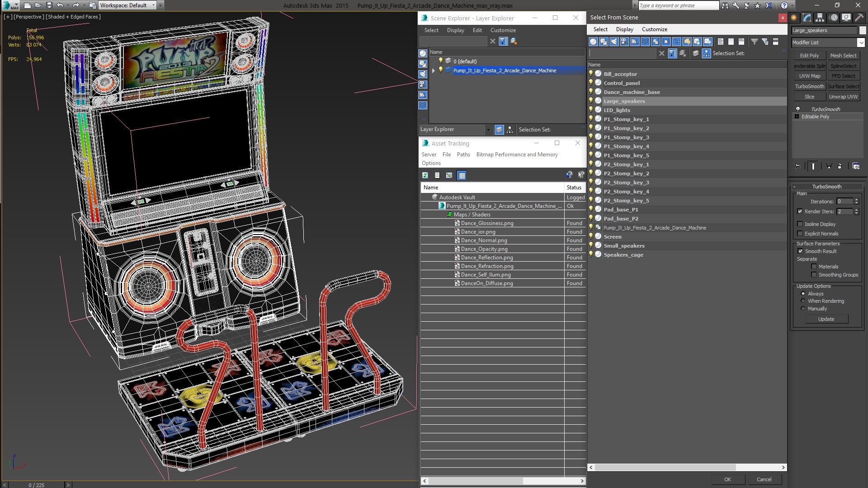Undo the last scene operation
The width and height of the screenshot is (868, 488).
coord(60,5)
